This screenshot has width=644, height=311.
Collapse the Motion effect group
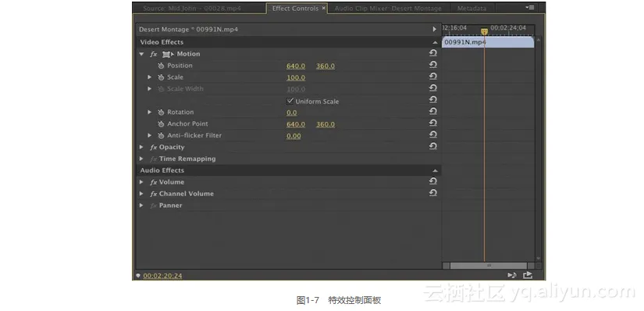click(x=141, y=54)
